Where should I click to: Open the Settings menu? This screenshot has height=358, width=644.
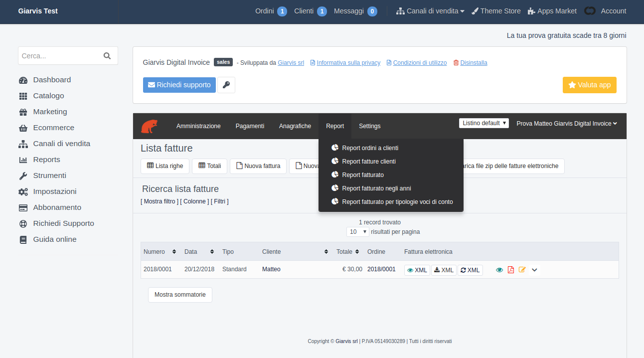click(x=370, y=126)
